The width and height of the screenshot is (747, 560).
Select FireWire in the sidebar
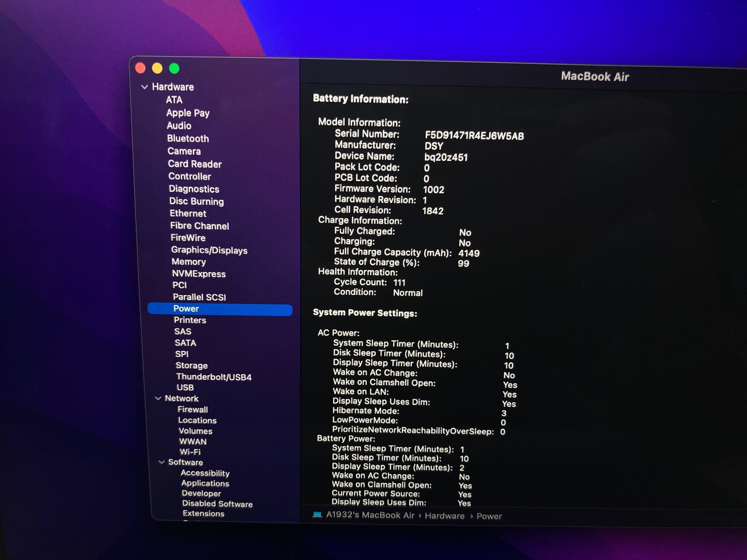point(188,238)
